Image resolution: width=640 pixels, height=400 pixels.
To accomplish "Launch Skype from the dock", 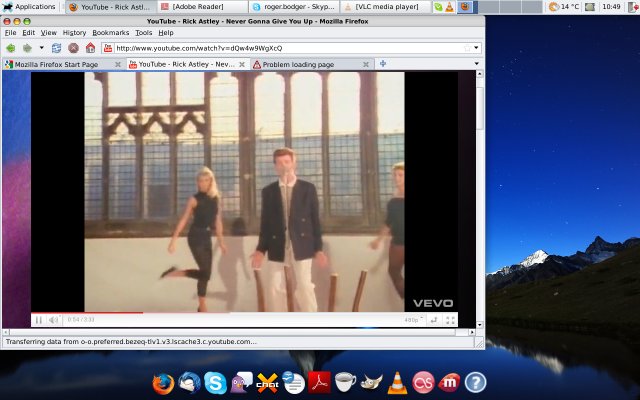I will click(x=215, y=383).
